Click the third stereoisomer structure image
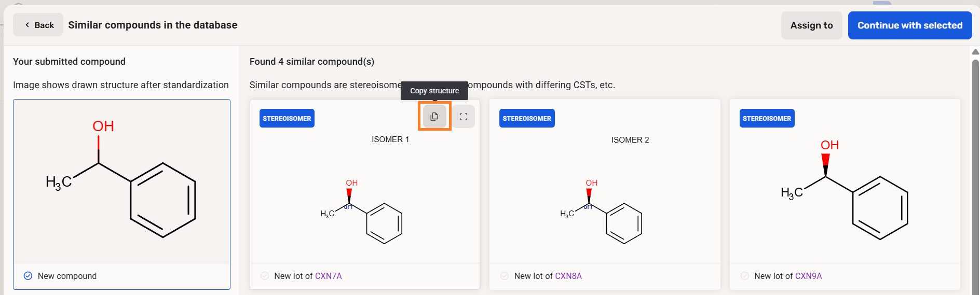 pyautogui.click(x=845, y=192)
